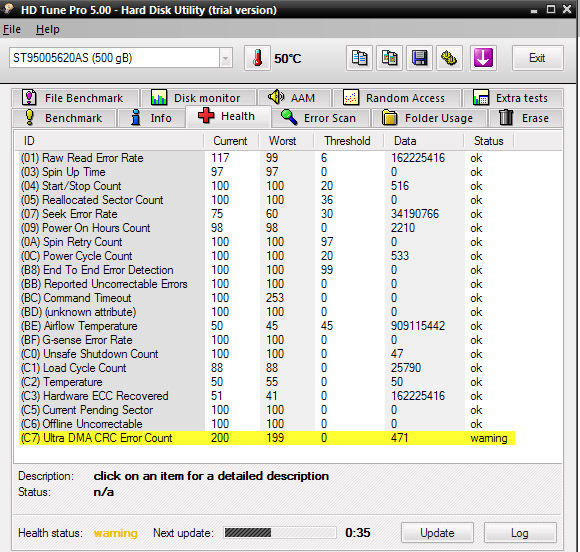Open the Help menu
The width and height of the screenshot is (580, 552).
click(x=47, y=29)
